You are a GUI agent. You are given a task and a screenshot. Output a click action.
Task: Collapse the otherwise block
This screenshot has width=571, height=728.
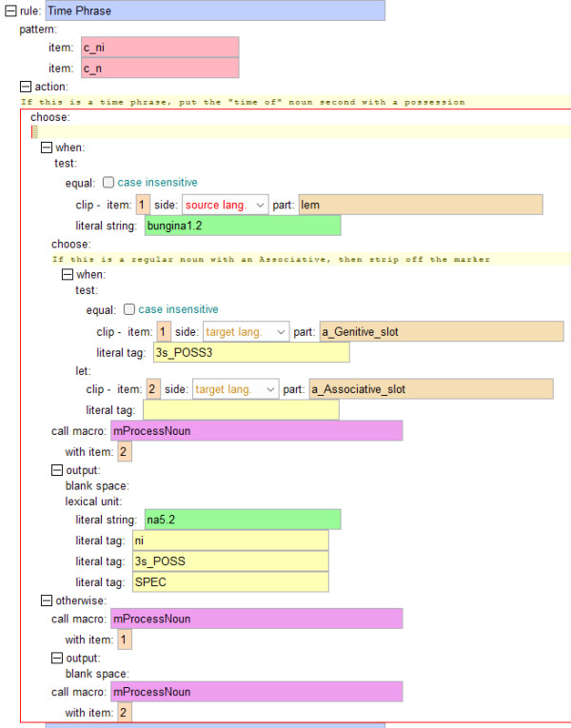click(x=47, y=600)
